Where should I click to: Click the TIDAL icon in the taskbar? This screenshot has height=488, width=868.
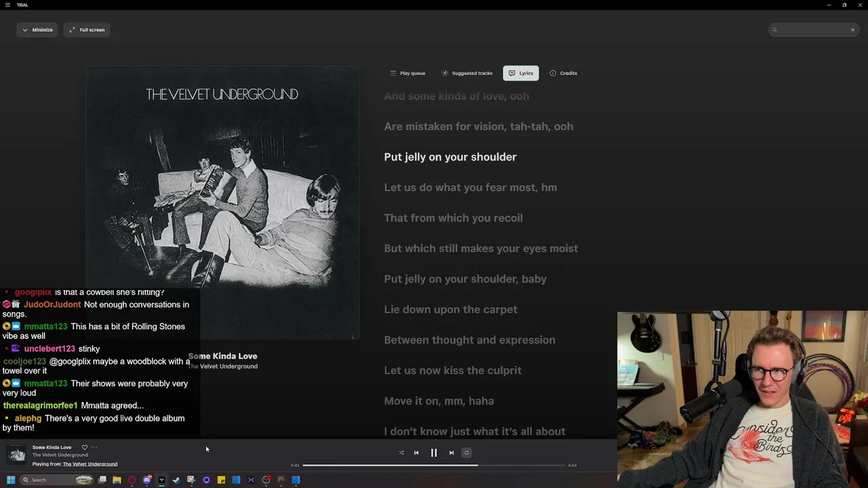coord(161,480)
